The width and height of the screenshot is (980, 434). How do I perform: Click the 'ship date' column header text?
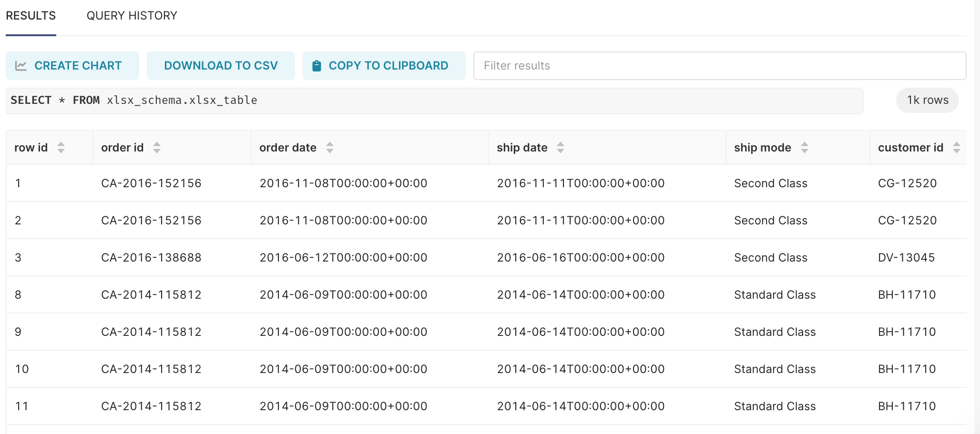tap(522, 148)
